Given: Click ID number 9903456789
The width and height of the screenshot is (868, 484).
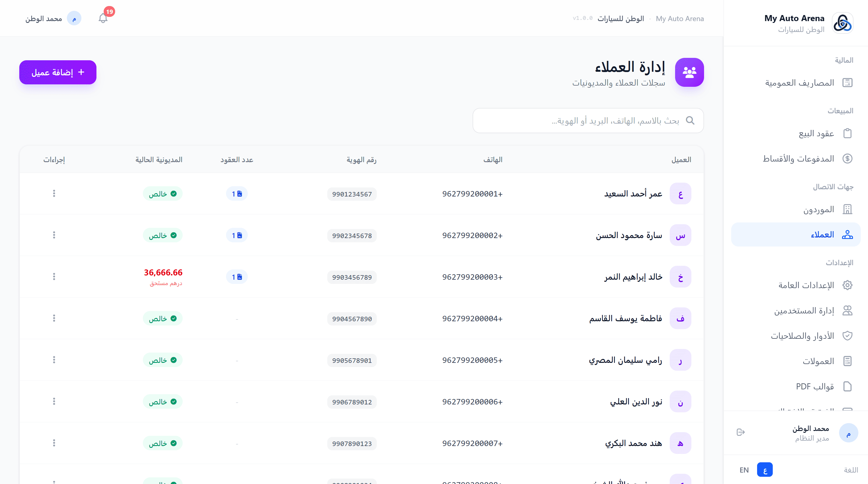Looking at the screenshot, I should pyautogui.click(x=352, y=277).
